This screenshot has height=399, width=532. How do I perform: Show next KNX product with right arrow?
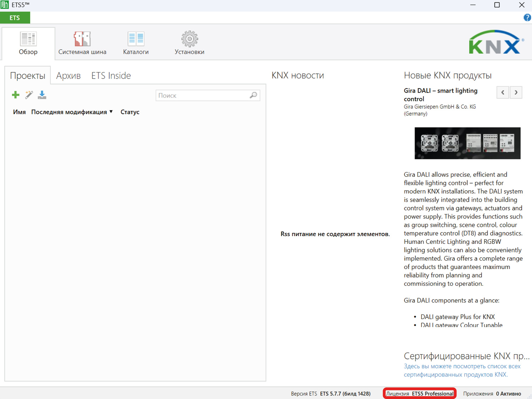coord(516,92)
